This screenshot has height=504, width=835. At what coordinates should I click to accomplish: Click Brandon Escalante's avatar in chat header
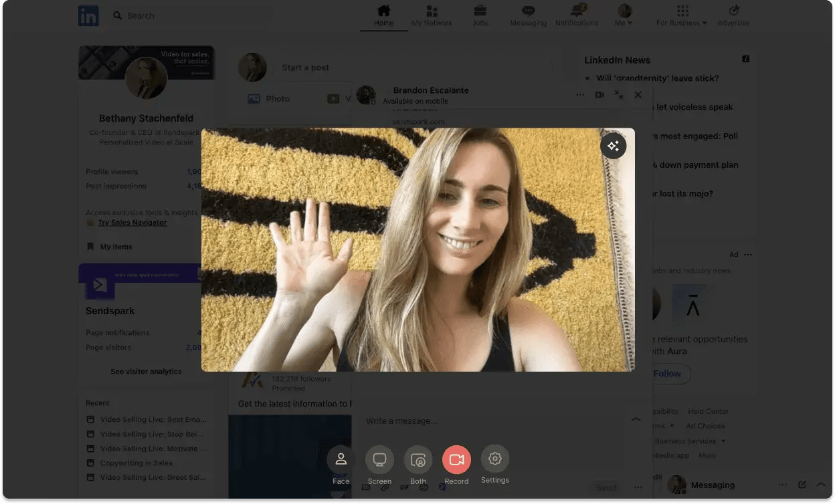click(x=365, y=94)
